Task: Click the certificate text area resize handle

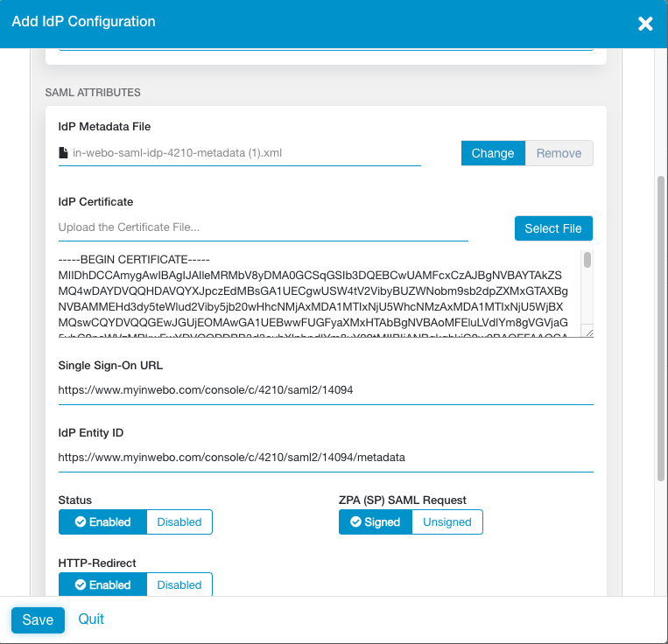Action: [588, 332]
